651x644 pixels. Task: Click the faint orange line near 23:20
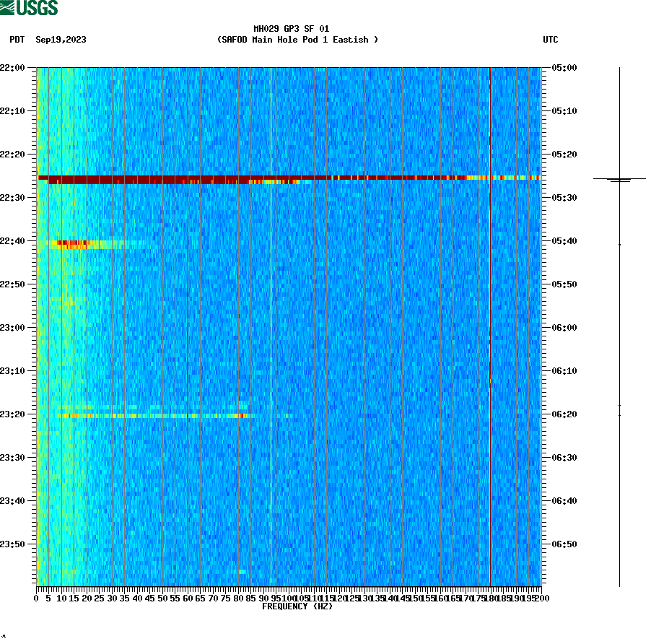tap(144, 415)
